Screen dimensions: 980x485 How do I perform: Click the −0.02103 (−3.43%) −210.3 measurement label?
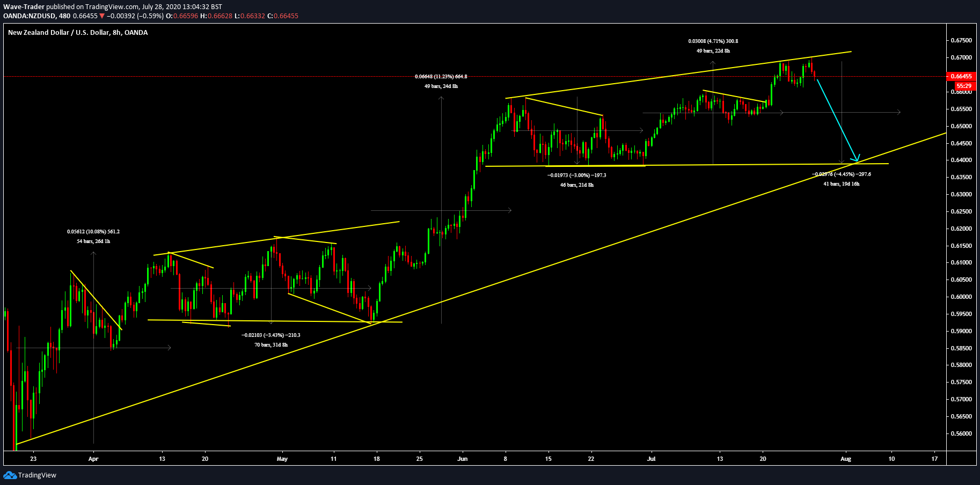[x=271, y=335]
